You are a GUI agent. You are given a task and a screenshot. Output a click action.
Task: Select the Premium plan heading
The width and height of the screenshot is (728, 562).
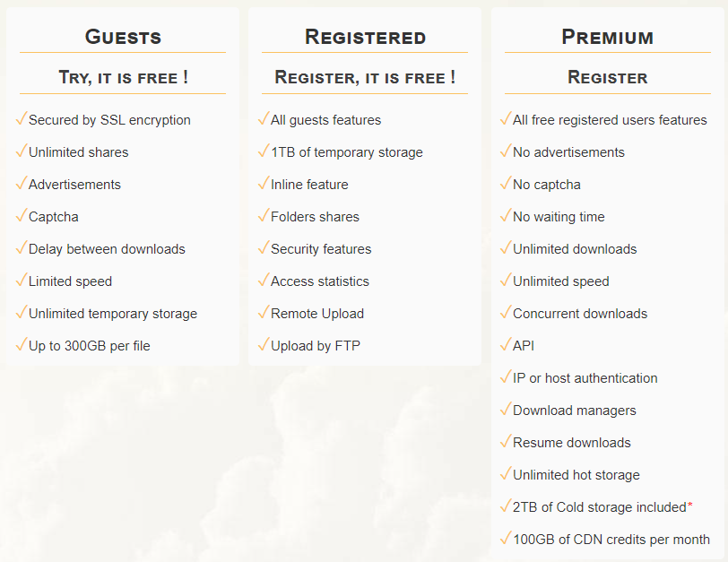tap(607, 37)
